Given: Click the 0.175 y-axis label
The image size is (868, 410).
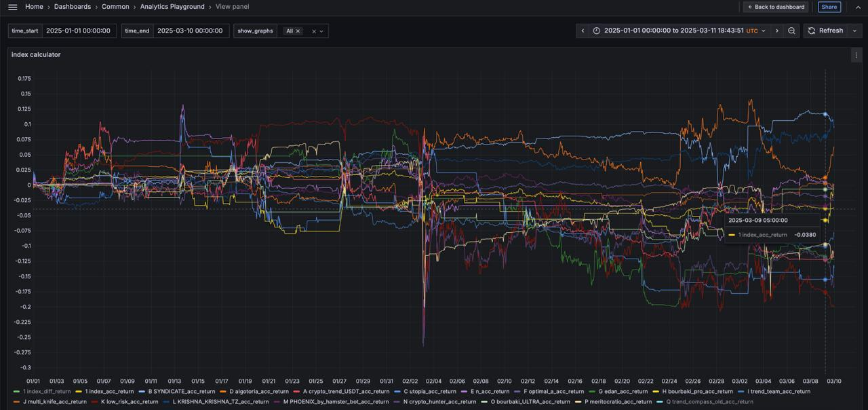Looking at the screenshot, I should pos(24,79).
